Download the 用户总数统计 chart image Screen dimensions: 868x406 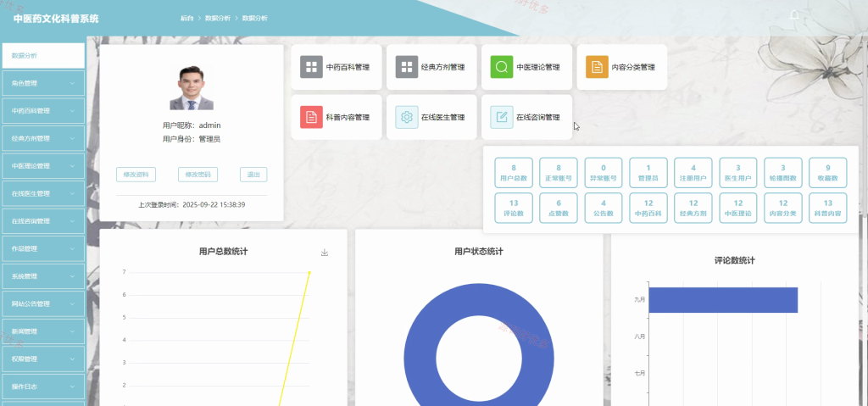pos(325,253)
